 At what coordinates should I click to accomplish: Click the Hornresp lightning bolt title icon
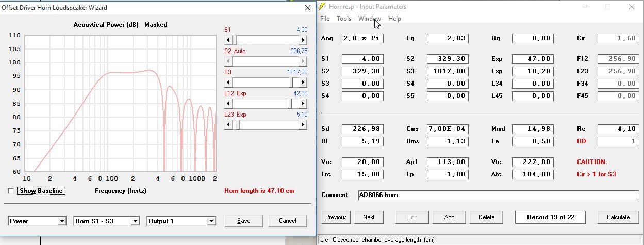coord(323,7)
